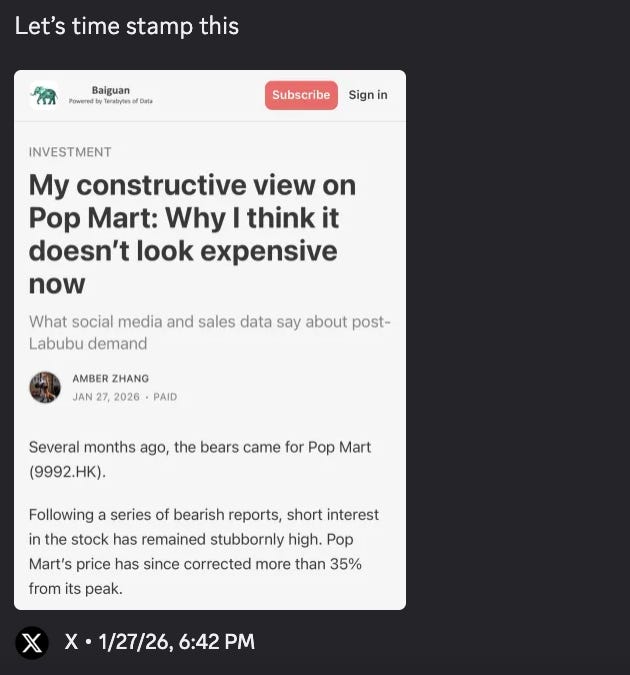Click the red Subscribe button
The image size is (630, 675).
(x=301, y=95)
